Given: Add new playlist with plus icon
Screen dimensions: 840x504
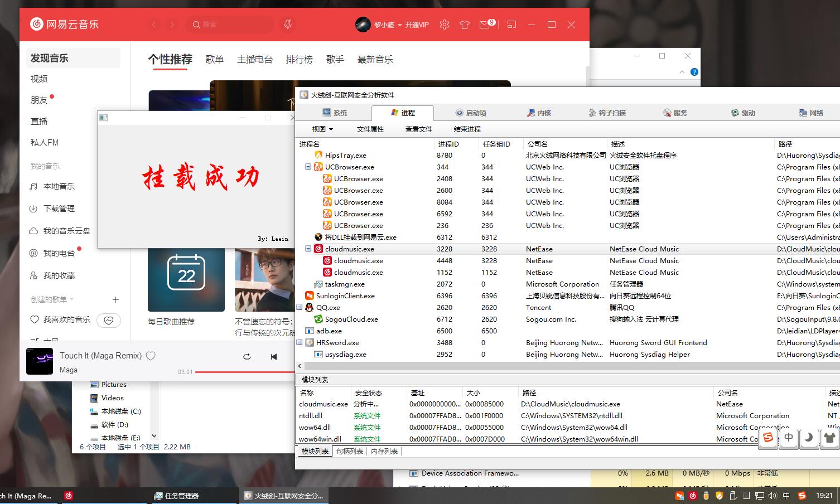Looking at the screenshot, I should point(115,299).
